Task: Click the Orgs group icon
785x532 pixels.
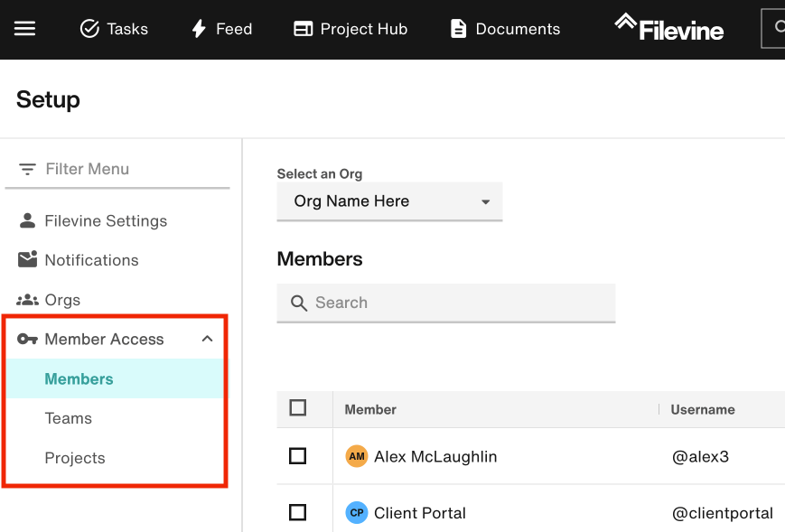Action: click(27, 300)
